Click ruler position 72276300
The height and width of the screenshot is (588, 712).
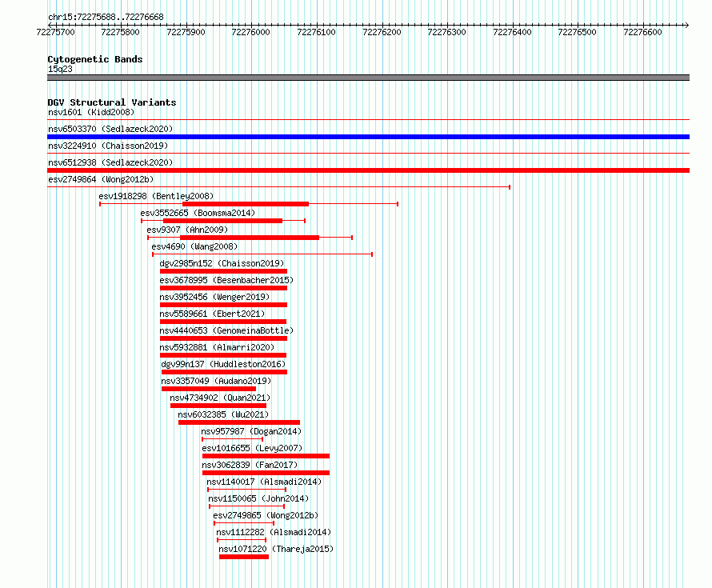[447, 32]
